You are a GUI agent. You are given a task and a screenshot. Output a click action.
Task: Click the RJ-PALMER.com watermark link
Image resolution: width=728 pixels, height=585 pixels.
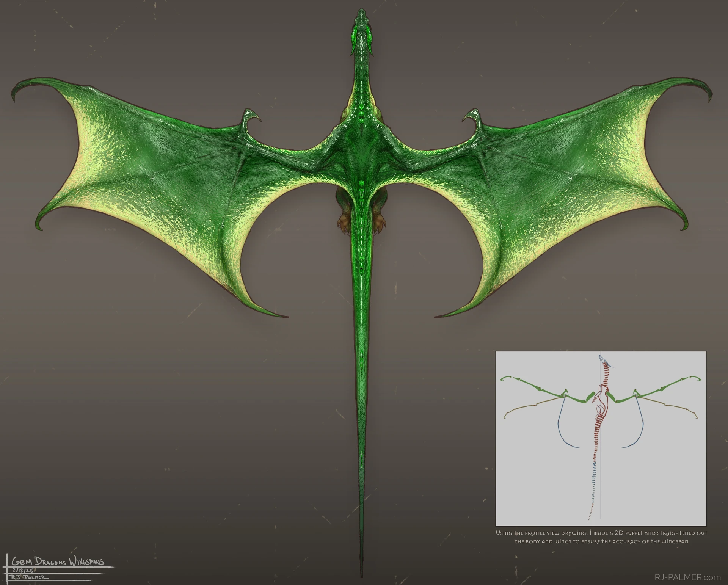[x=687, y=577]
